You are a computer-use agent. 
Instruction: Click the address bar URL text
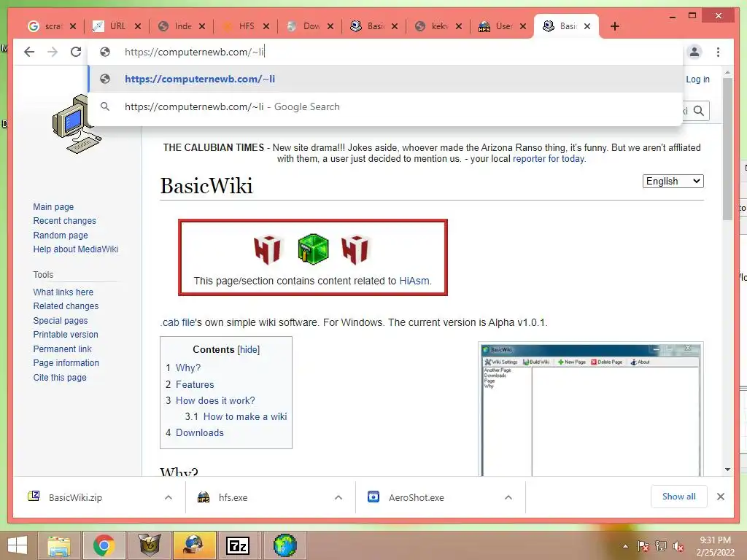click(x=194, y=52)
